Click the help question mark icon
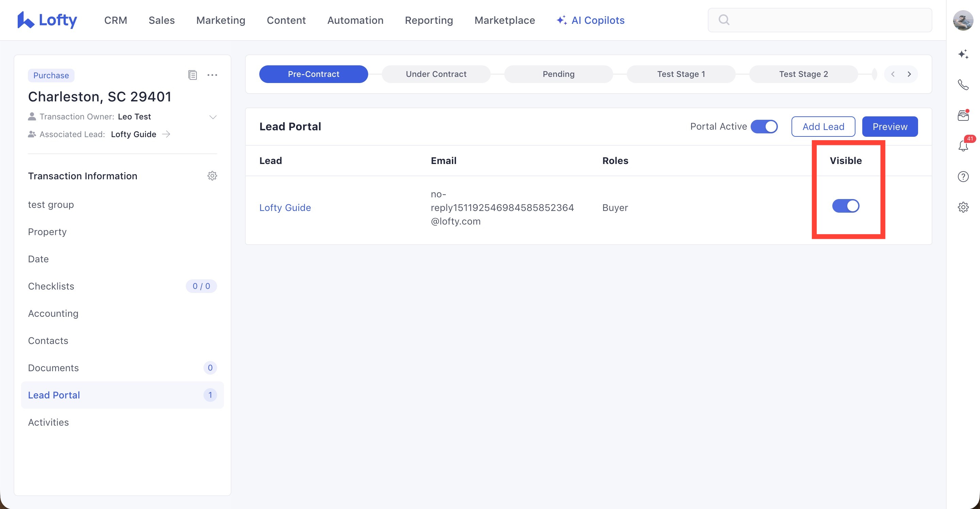This screenshot has height=509, width=980. pyautogui.click(x=963, y=177)
